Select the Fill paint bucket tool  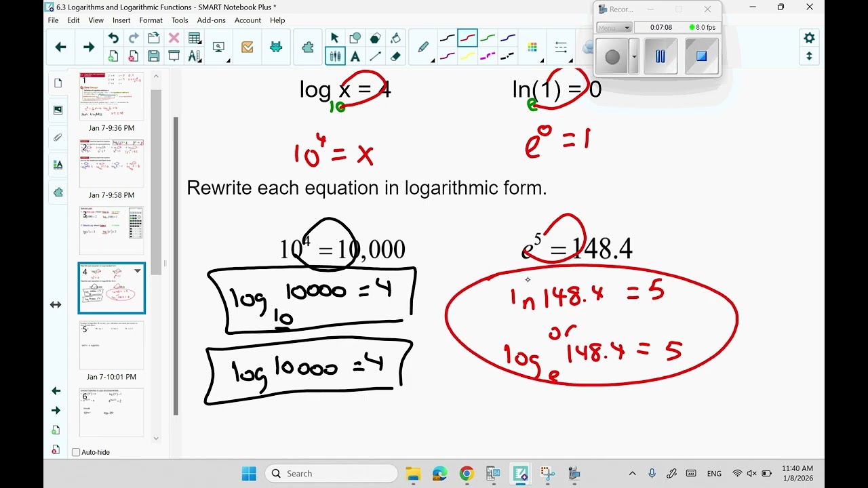pyautogui.click(x=395, y=38)
